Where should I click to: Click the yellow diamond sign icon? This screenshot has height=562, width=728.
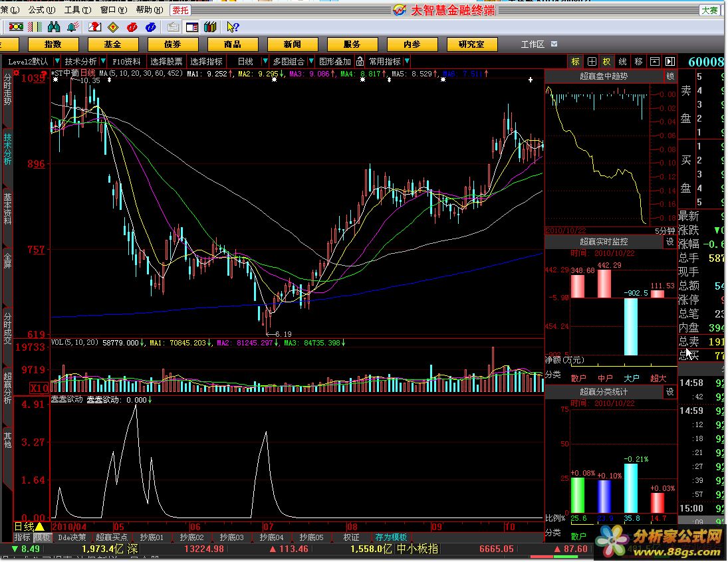[113, 27]
